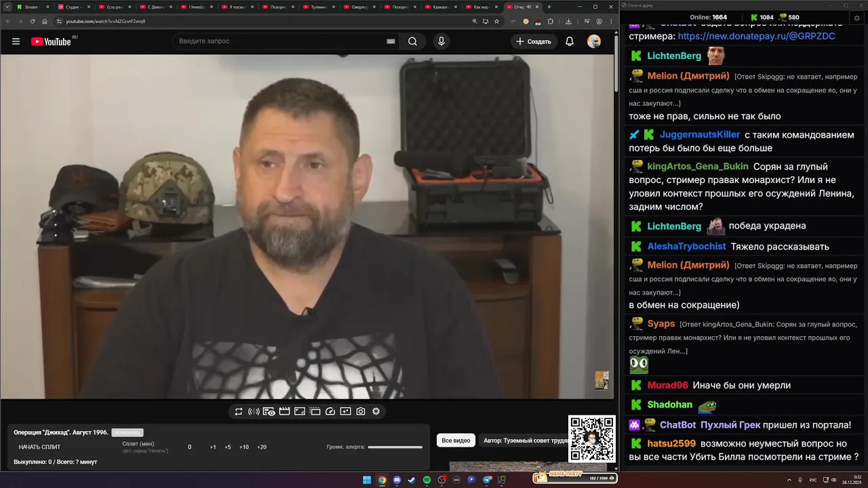Reload the page with refresh icon
The height and width of the screenshot is (488, 868).
(x=32, y=21)
